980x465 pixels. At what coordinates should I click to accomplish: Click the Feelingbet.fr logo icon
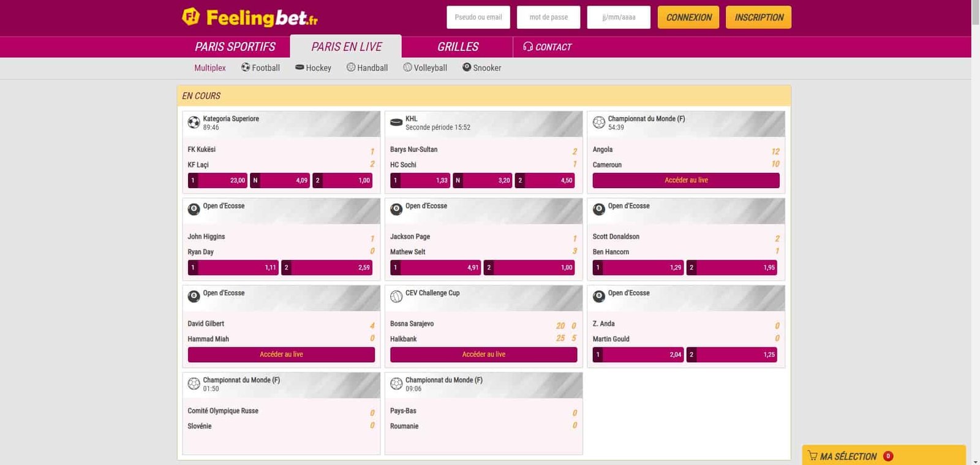pyautogui.click(x=191, y=17)
